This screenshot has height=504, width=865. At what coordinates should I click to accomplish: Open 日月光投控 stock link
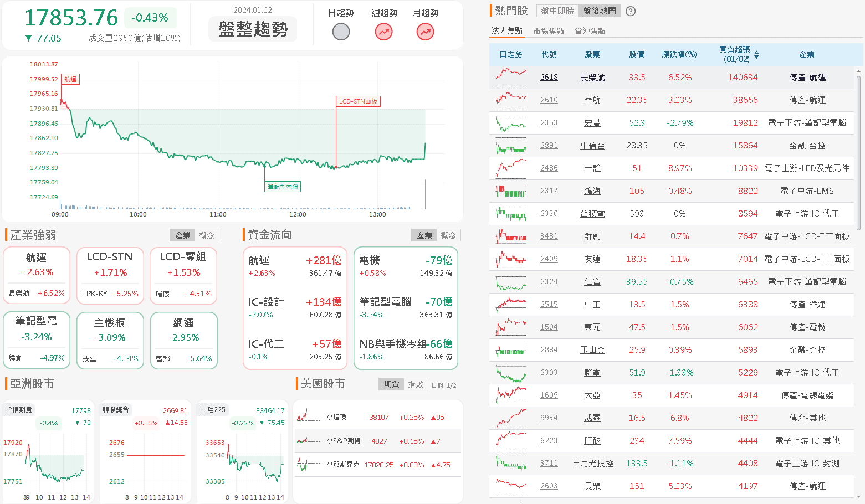592,464
